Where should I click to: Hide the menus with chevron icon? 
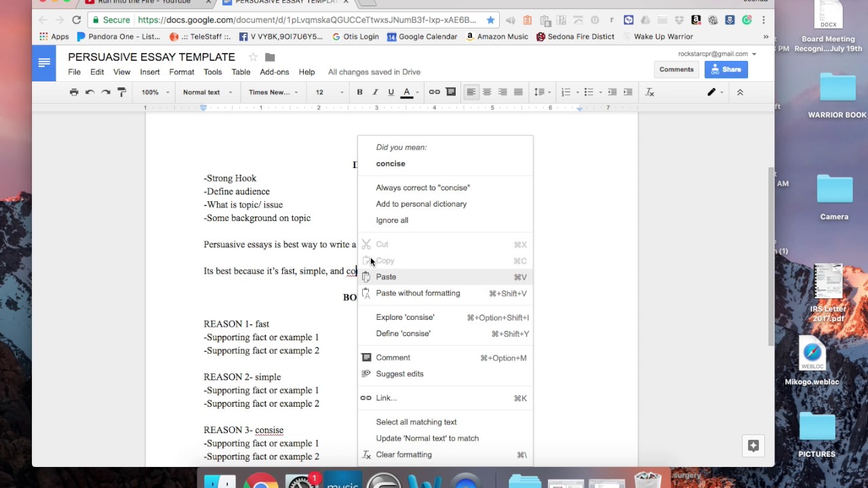pos(740,92)
